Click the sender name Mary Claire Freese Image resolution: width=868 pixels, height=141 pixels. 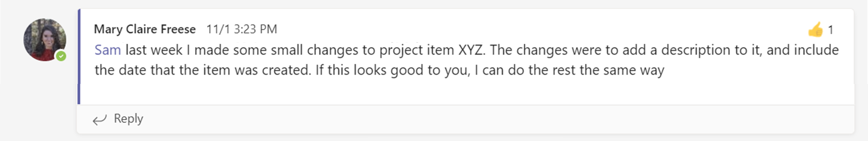point(145,29)
